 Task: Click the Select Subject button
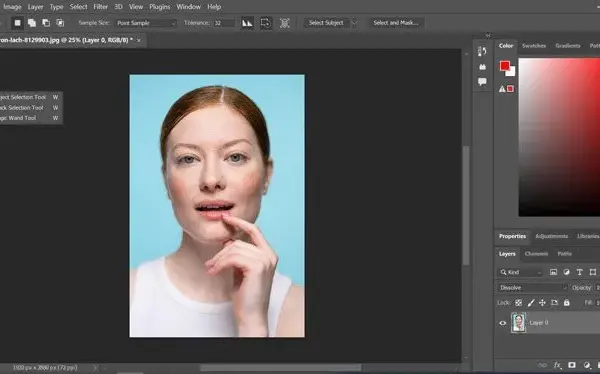tap(326, 23)
